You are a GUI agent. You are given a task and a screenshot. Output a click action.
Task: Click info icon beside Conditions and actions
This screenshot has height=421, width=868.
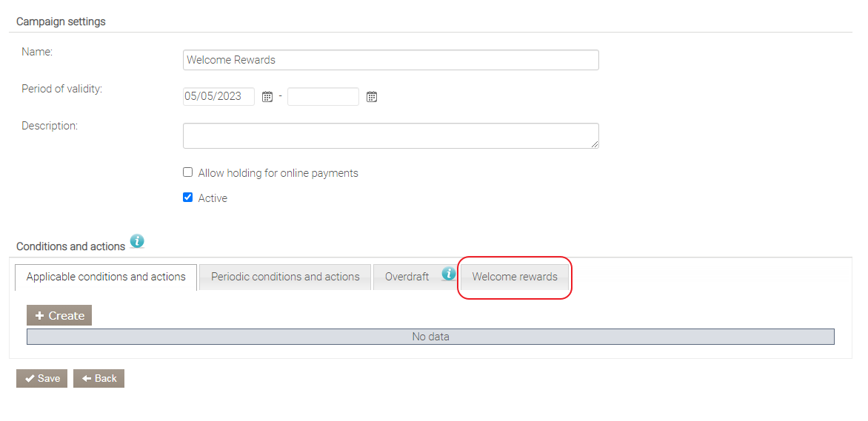tap(137, 241)
